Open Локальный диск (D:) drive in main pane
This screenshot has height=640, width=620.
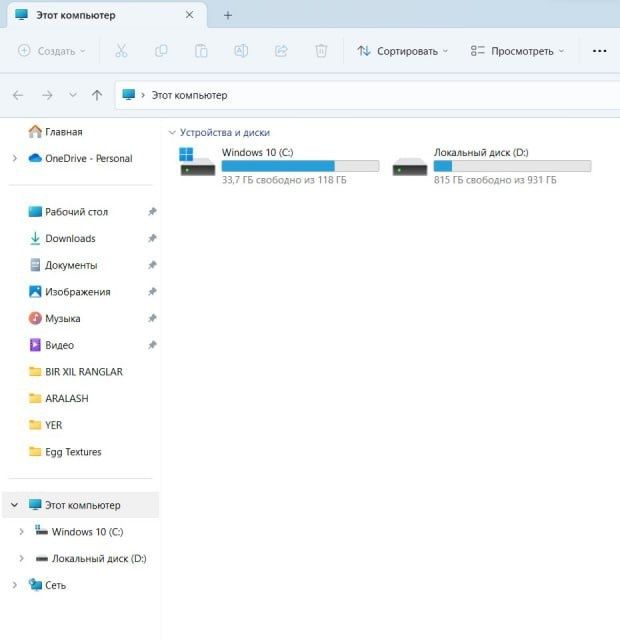pos(491,166)
